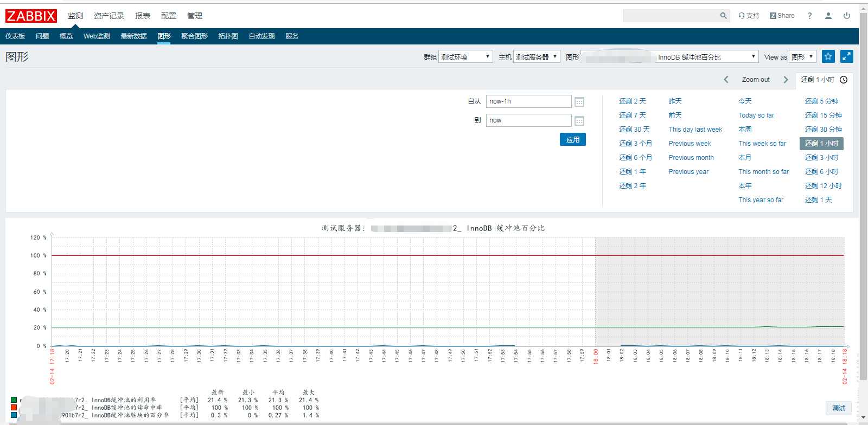This screenshot has width=868, height=425.
Task: Go to the 仪表板 submenu
Action: click(x=15, y=36)
